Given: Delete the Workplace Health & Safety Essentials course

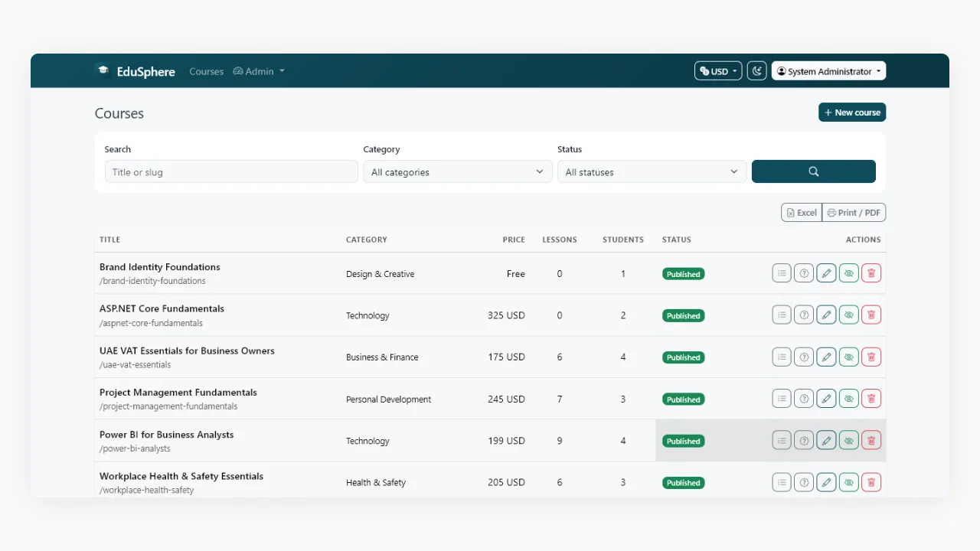Looking at the screenshot, I should point(871,482).
